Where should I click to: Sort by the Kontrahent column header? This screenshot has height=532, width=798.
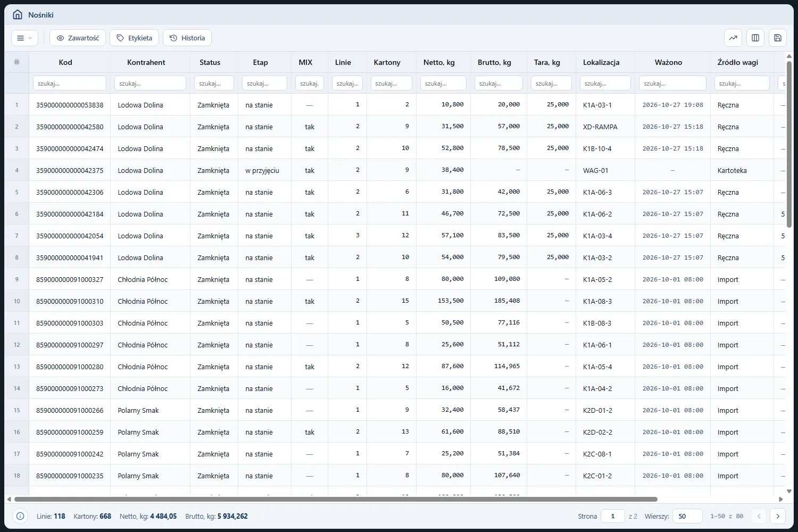click(x=146, y=62)
